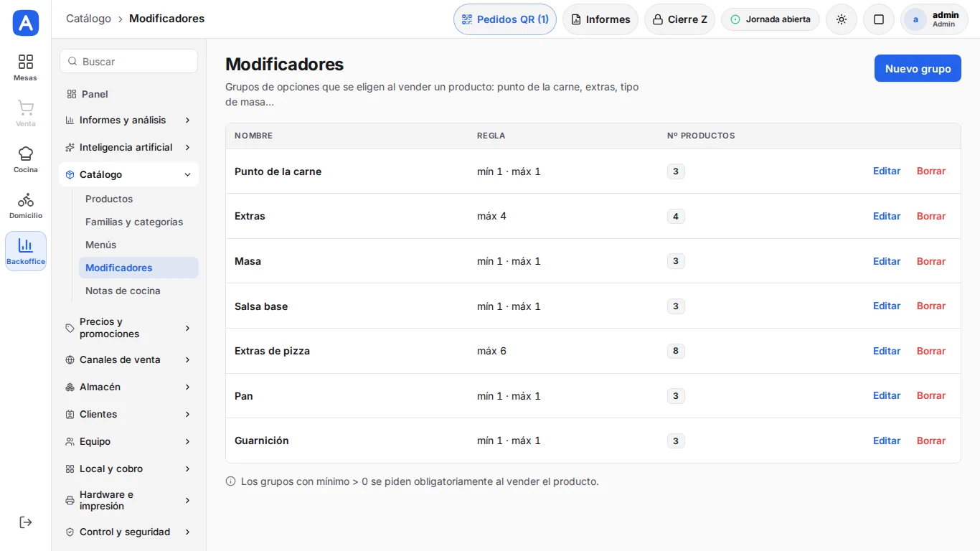This screenshot has width=980, height=551.
Task: Open Domicilio delivery bike icon
Action: point(26,199)
